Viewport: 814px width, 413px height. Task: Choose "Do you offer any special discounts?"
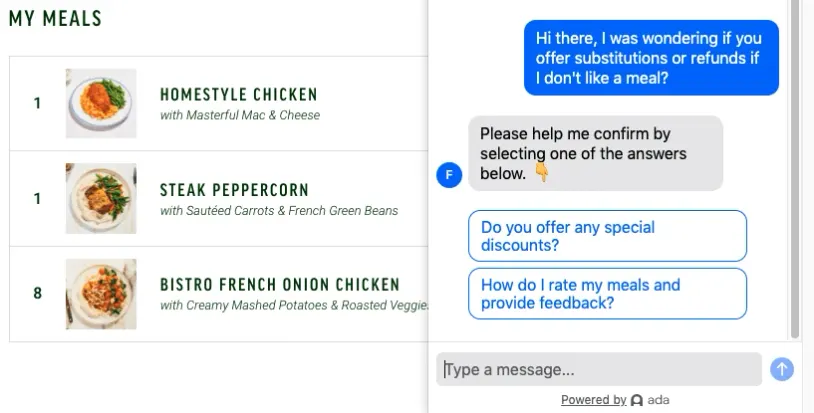(607, 236)
